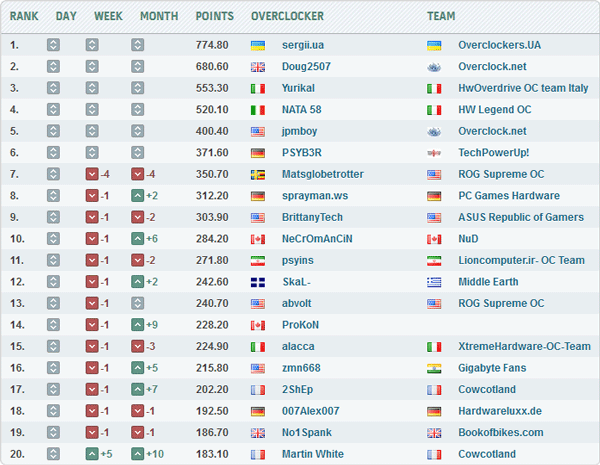Open the Overclockers.UA team page

pyautogui.click(x=499, y=45)
